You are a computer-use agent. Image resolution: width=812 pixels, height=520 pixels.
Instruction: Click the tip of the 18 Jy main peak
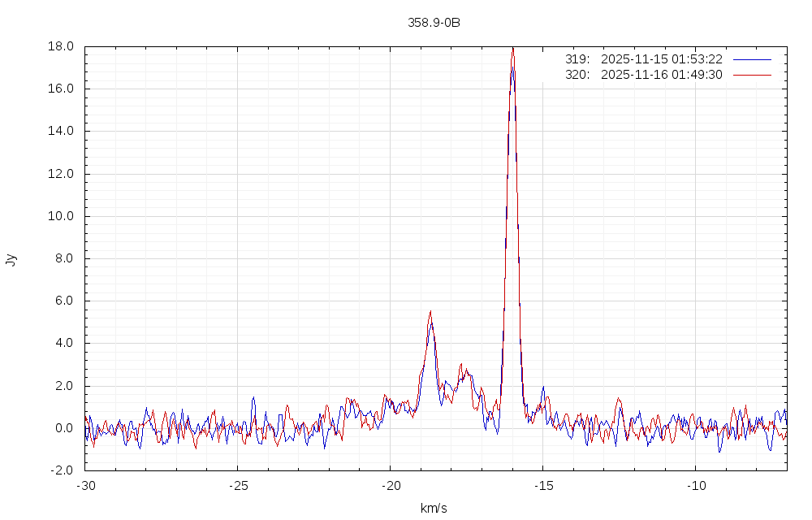pos(512,48)
